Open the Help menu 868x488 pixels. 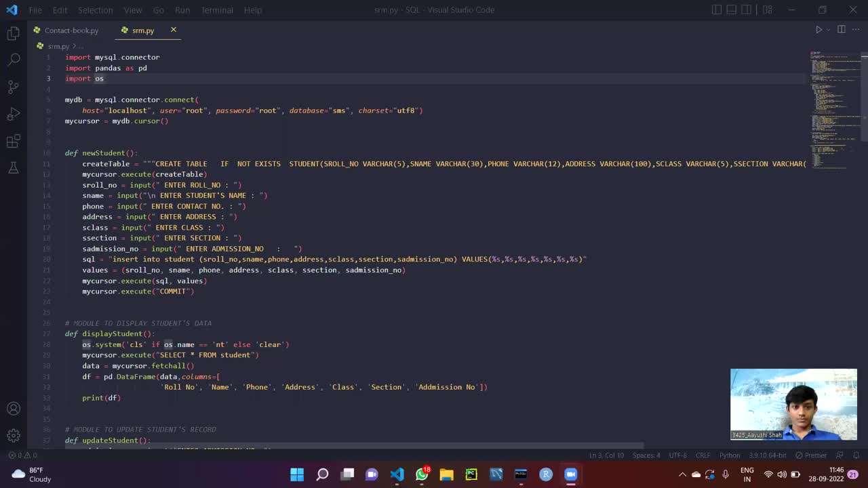(x=253, y=10)
